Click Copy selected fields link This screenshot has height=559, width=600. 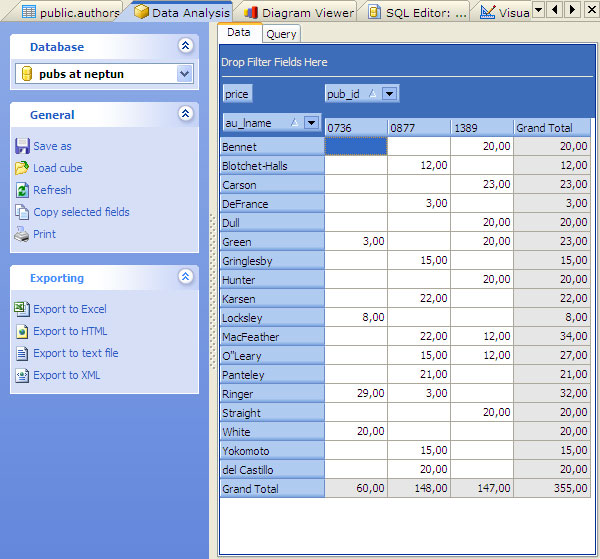[x=82, y=212]
